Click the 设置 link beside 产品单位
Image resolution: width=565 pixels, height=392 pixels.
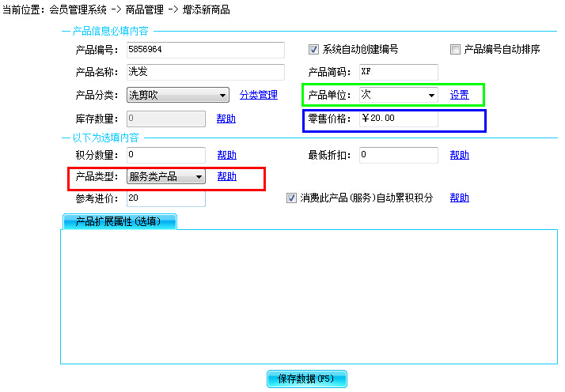coord(459,96)
